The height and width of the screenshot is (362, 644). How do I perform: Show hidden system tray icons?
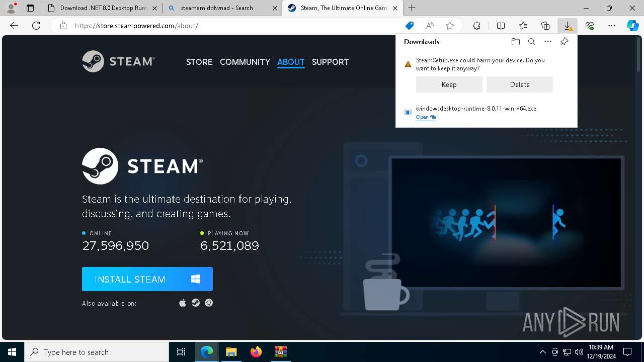[542, 352]
